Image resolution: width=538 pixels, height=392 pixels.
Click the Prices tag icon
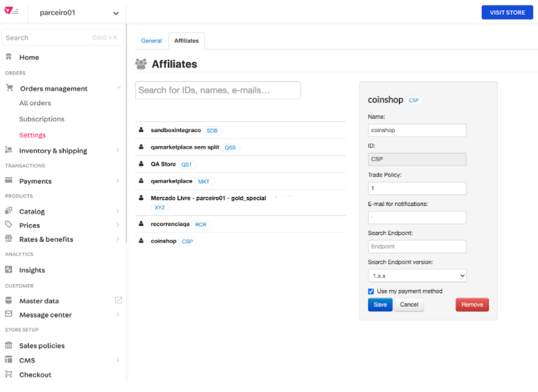click(x=9, y=225)
